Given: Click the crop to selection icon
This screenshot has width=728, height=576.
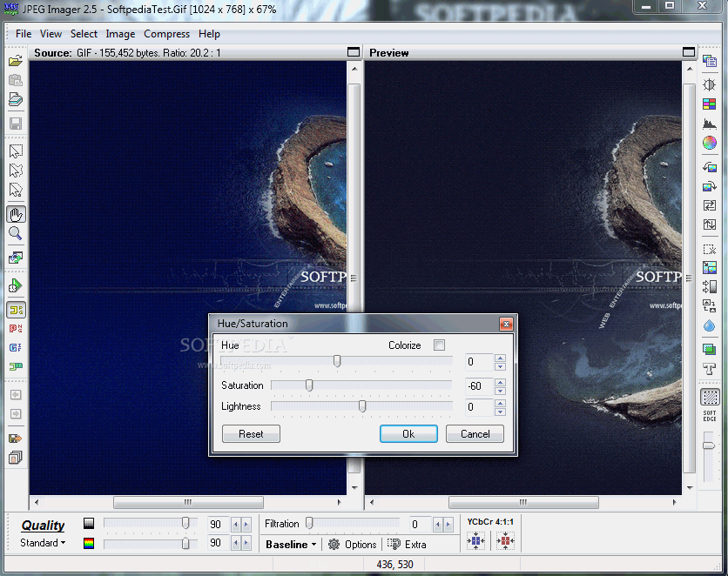Looking at the screenshot, I should tap(709, 249).
